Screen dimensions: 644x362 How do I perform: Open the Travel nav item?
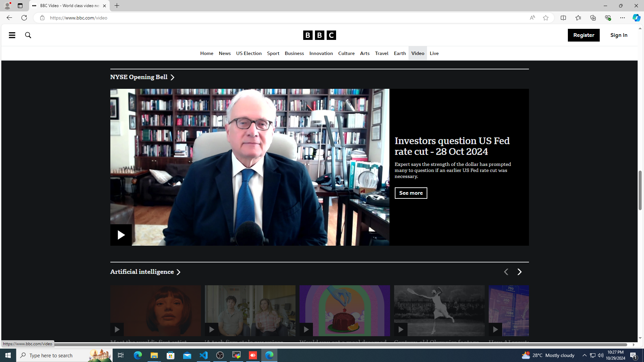[x=382, y=53]
